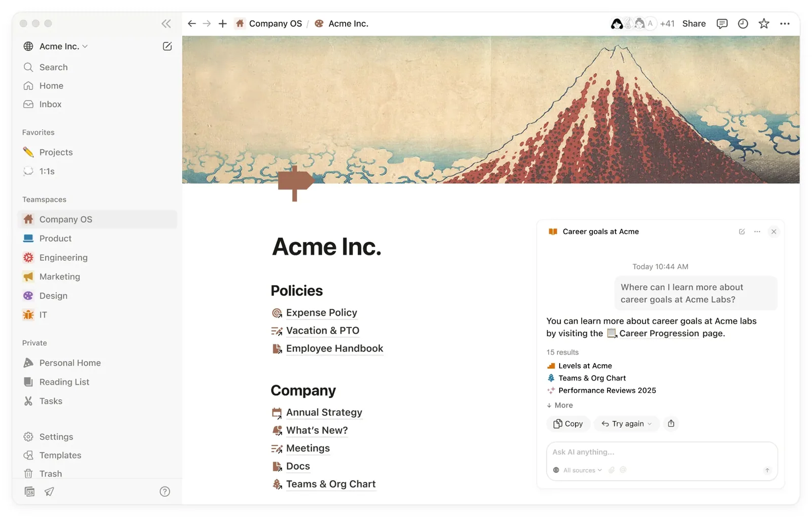Click the mention @ icon in AI input

coord(623,470)
